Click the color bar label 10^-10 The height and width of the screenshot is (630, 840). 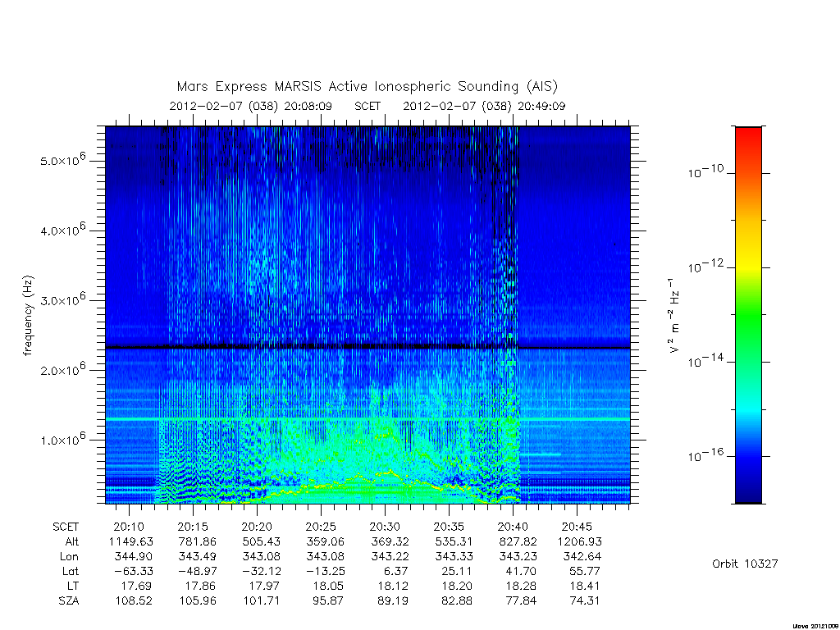(x=705, y=171)
